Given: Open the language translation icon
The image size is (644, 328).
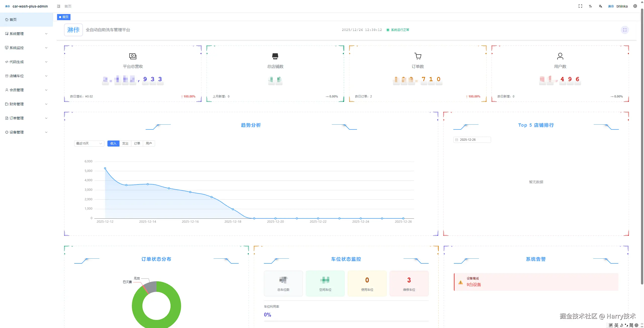Looking at the screenshot, I should pyautogui.click(x=600, y=6).
